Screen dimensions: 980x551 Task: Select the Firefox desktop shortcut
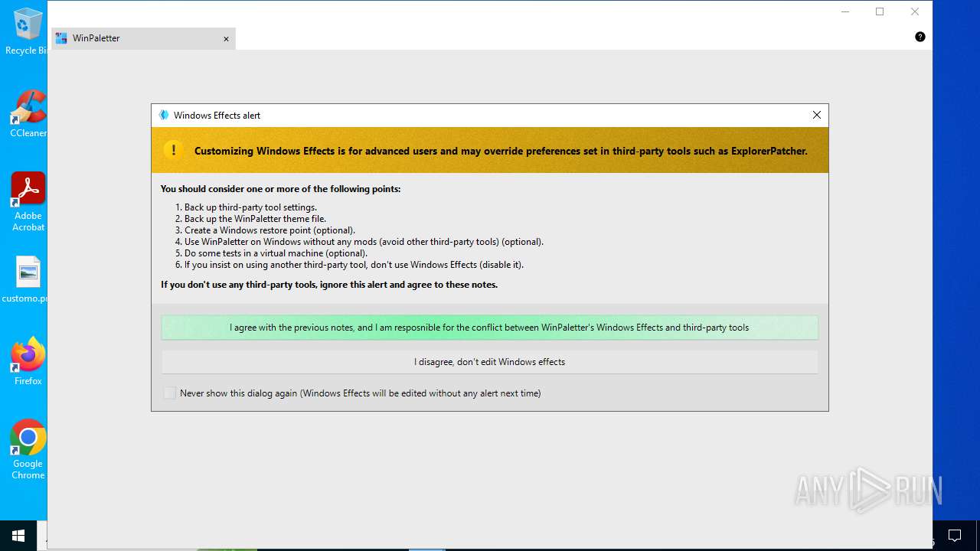point(28,361)
